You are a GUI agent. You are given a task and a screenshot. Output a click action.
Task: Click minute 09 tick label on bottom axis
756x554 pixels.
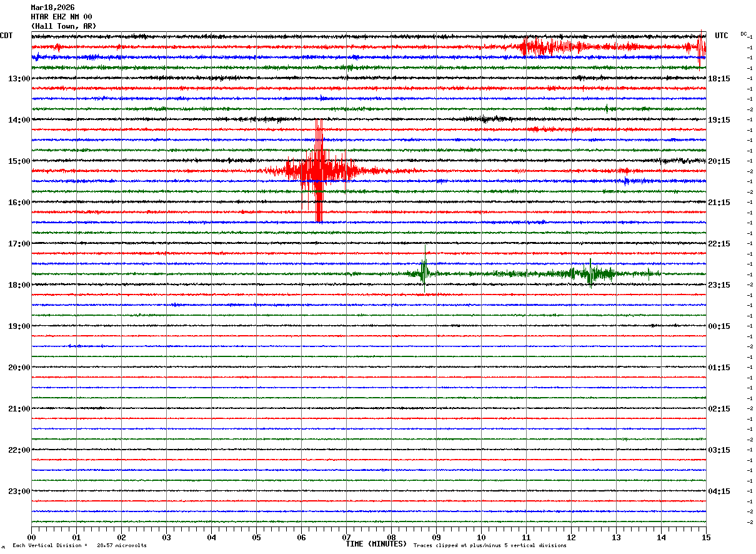click(436, 537)
